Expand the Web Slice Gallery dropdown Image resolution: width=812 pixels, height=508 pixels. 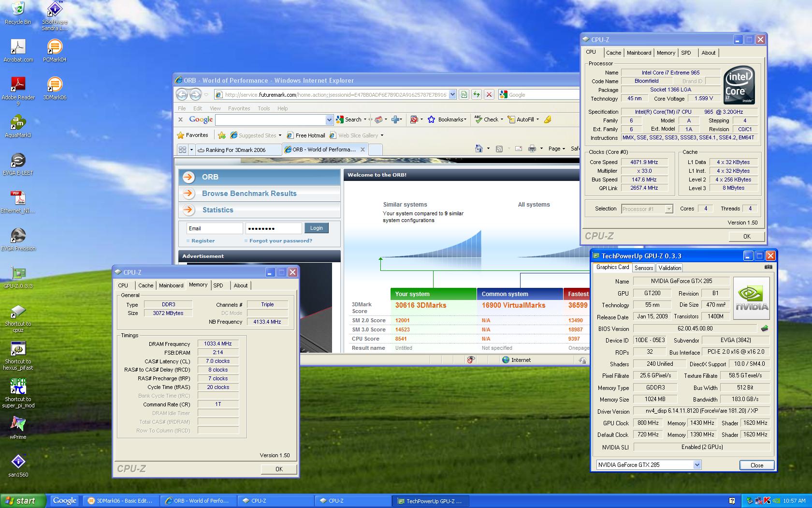(x=382, y=135)
